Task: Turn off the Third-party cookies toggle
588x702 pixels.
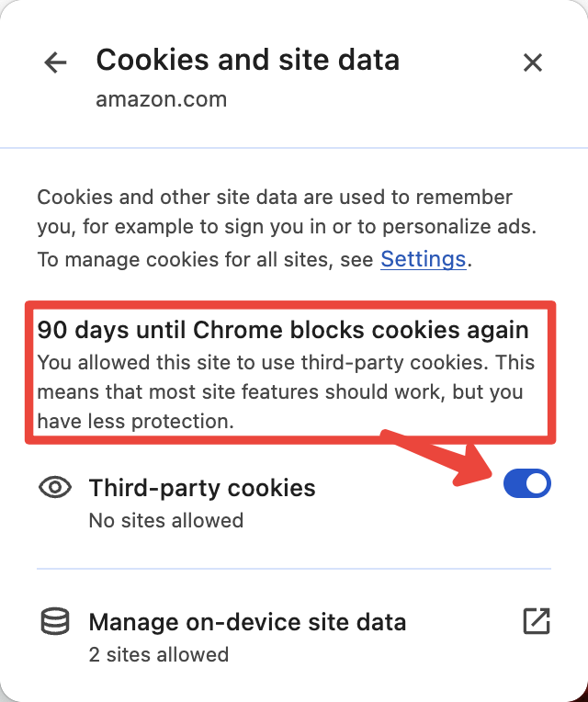Action: (x=527, y=483)
